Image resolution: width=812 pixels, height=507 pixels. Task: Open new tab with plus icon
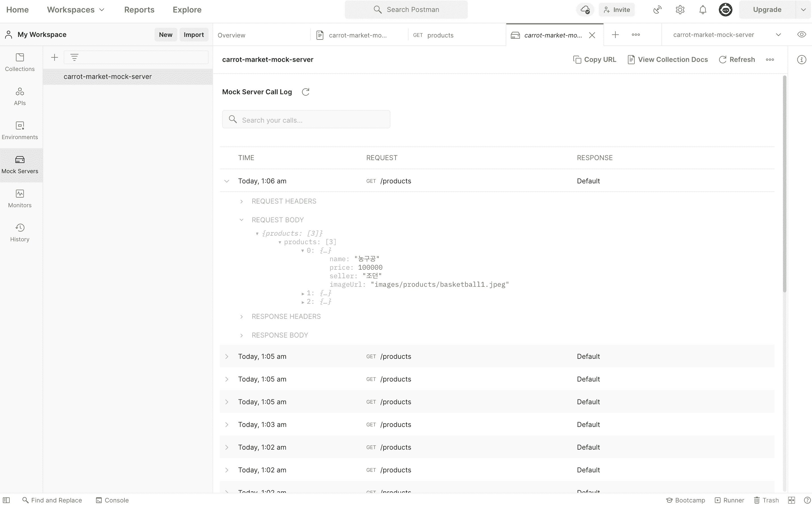point(615,35)
